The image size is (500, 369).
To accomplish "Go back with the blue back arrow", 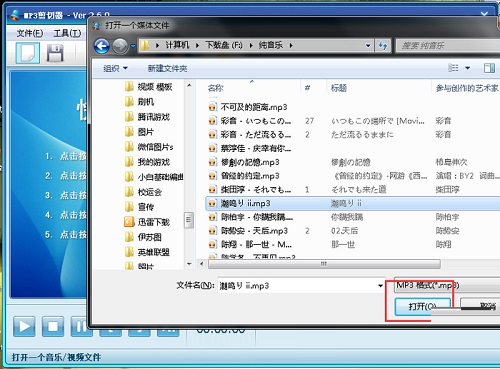I will (102, 46).
